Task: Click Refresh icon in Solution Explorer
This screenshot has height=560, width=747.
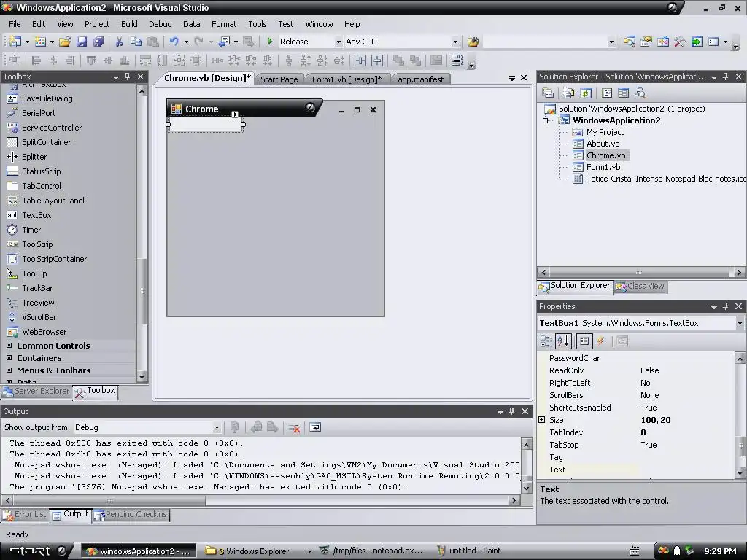Action: pos(586,93)
